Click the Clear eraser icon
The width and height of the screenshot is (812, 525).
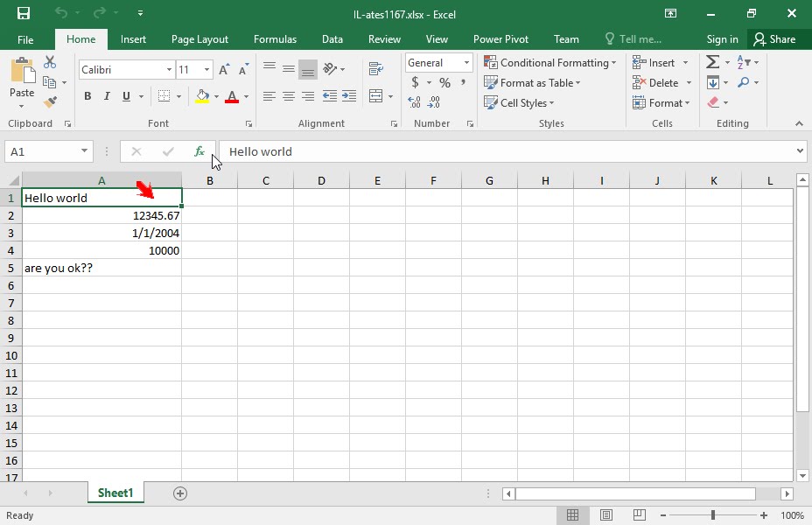tap(713, 102)
